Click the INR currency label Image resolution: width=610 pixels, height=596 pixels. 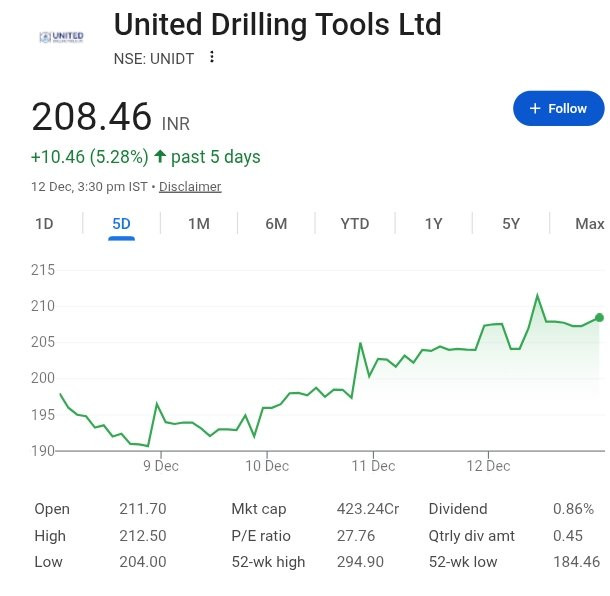(176, 124)
